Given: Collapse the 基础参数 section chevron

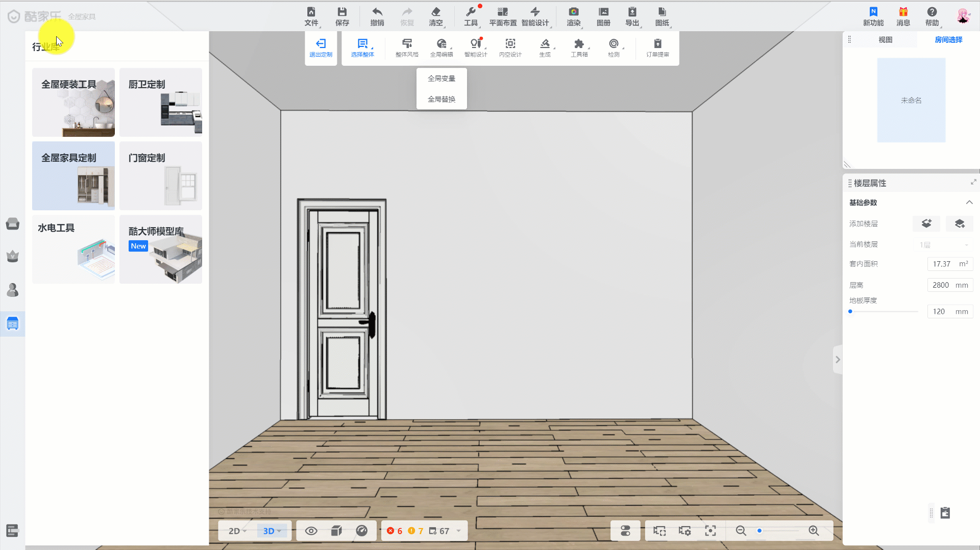Looking at the screenshot, I should pyautogui.click(x=969, y=203).
